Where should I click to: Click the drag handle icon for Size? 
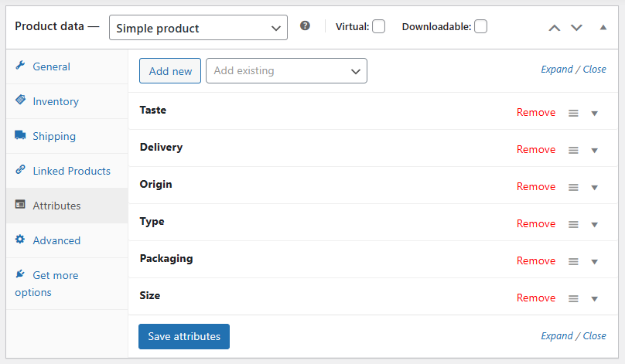click(573, 298)
